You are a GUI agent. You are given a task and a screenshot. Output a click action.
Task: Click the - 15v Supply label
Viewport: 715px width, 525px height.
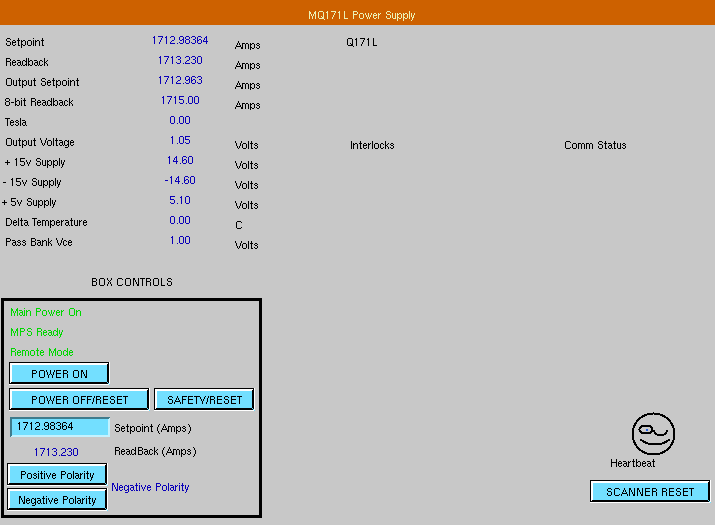point(32,183)
